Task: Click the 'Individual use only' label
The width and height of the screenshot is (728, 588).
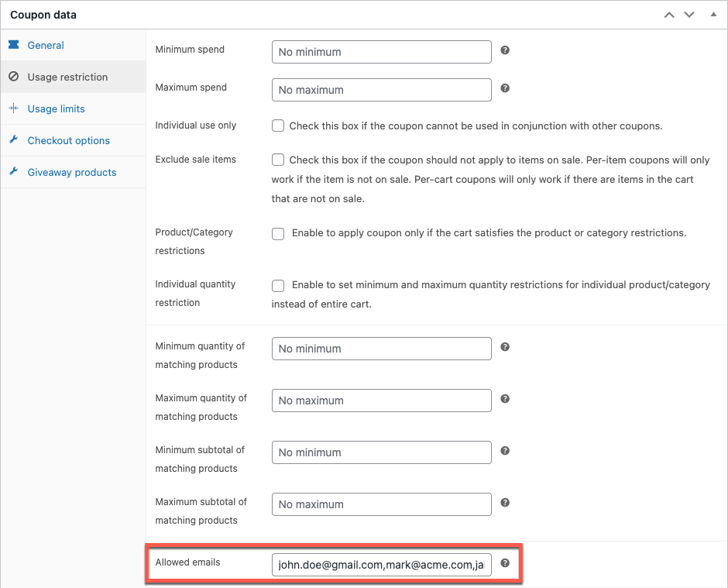Action: tap(195, 126)
